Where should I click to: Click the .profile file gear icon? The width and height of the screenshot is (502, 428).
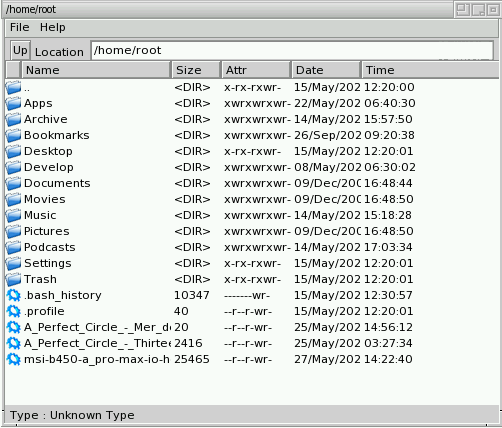coord(13,311)
